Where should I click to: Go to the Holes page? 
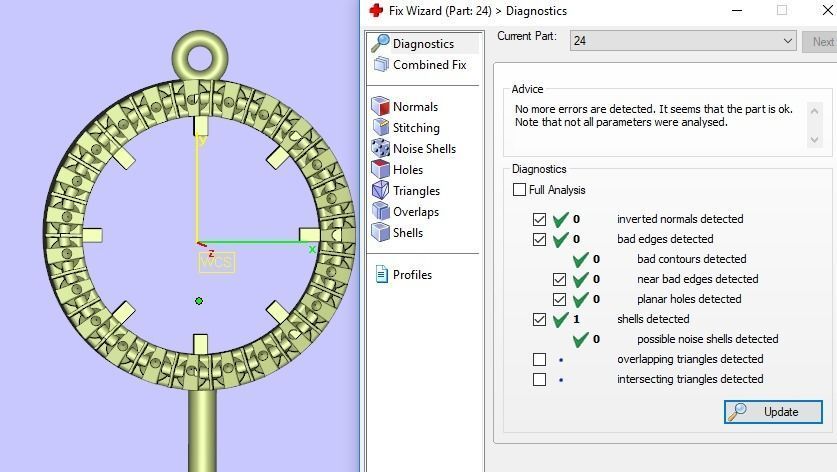[408, 170]
